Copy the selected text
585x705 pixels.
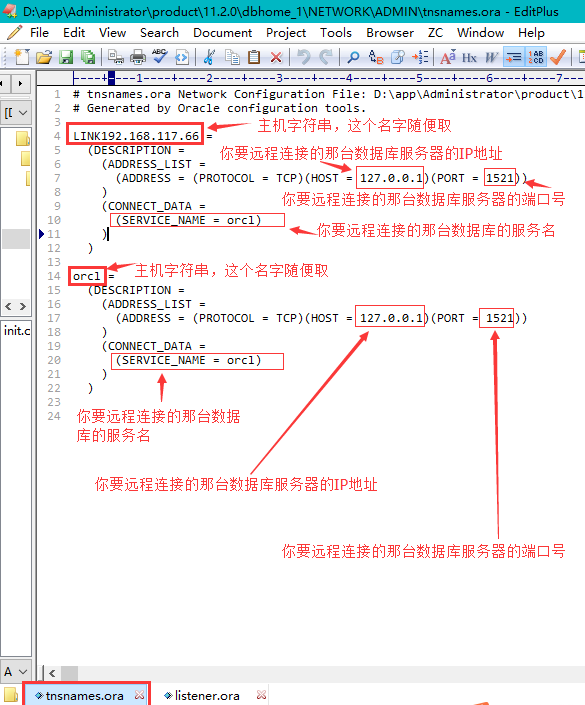[x=232, y=57]
